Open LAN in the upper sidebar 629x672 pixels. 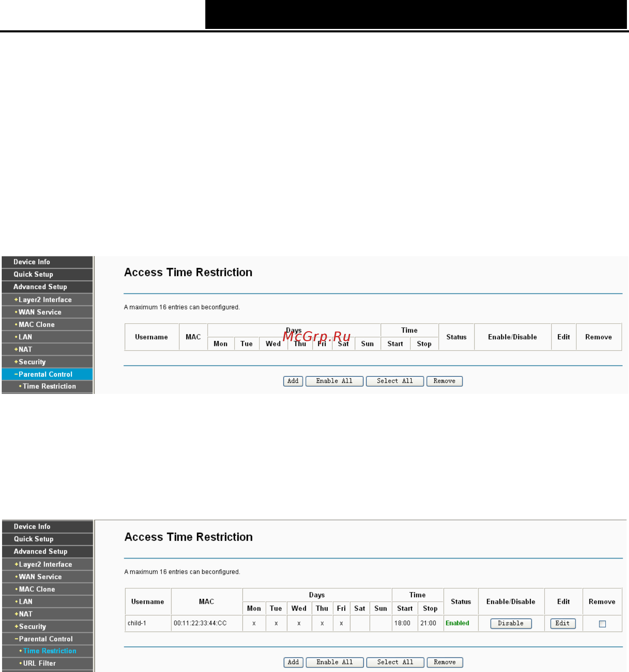click(47, 337)
